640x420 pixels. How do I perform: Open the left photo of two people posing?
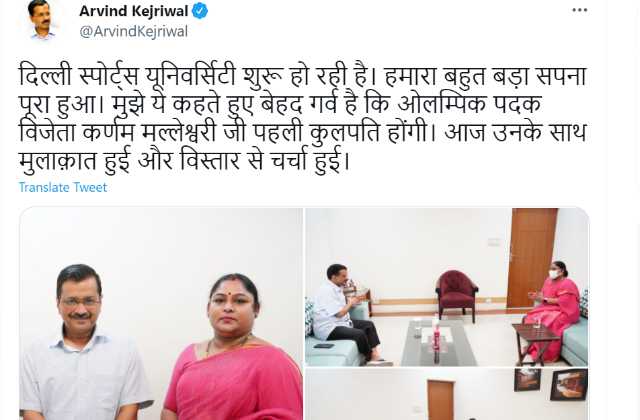161,313
